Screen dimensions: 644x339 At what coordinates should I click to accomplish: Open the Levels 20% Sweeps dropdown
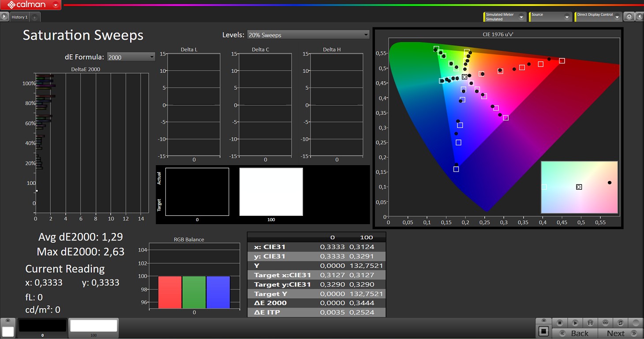pos(308,35)
